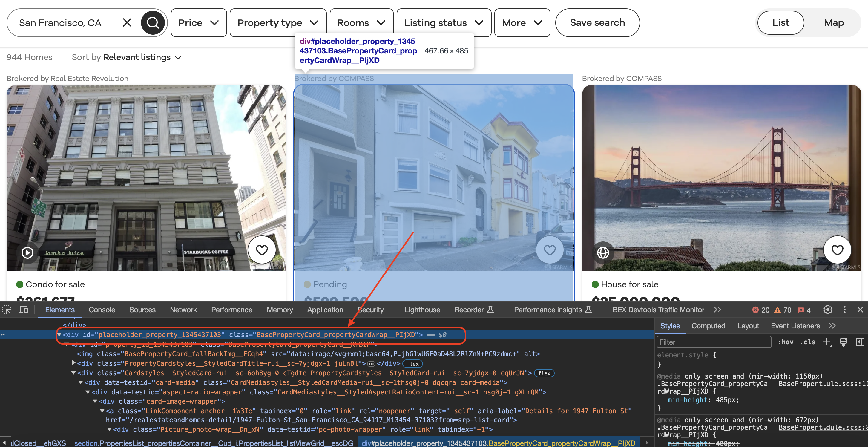Open the Golden Gate Bridge listing photo

(721, 178)
